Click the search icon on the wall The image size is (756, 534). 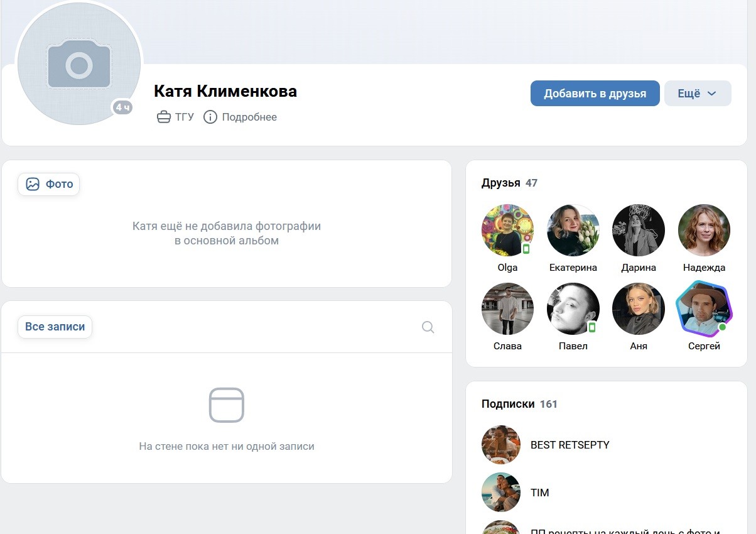point(428,327)
